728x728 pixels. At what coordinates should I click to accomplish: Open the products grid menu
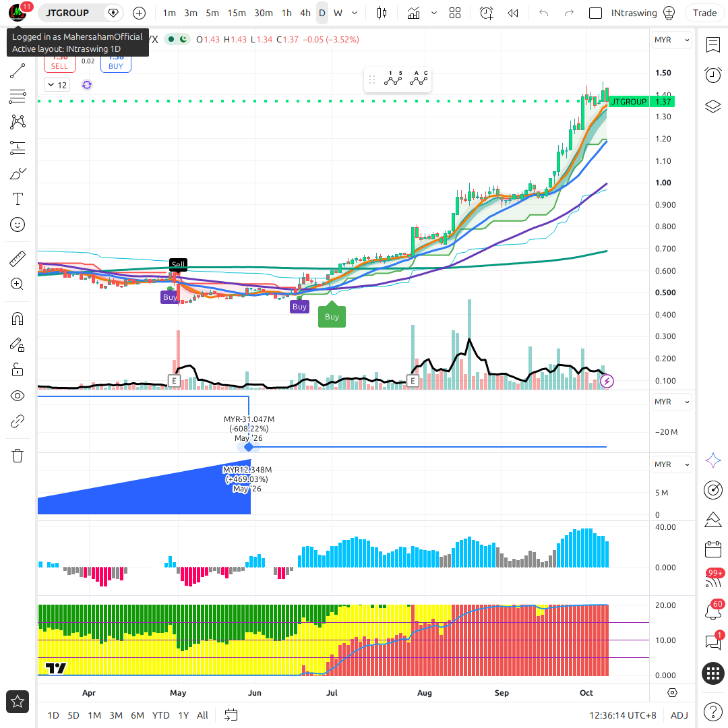pos(713,673)
